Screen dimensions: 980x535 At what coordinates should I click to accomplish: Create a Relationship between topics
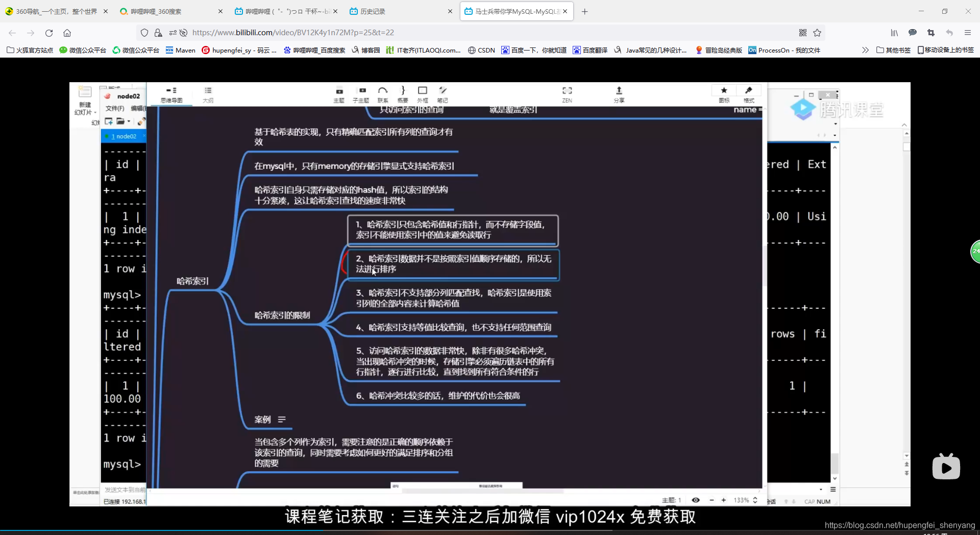(x=383, y=94)
